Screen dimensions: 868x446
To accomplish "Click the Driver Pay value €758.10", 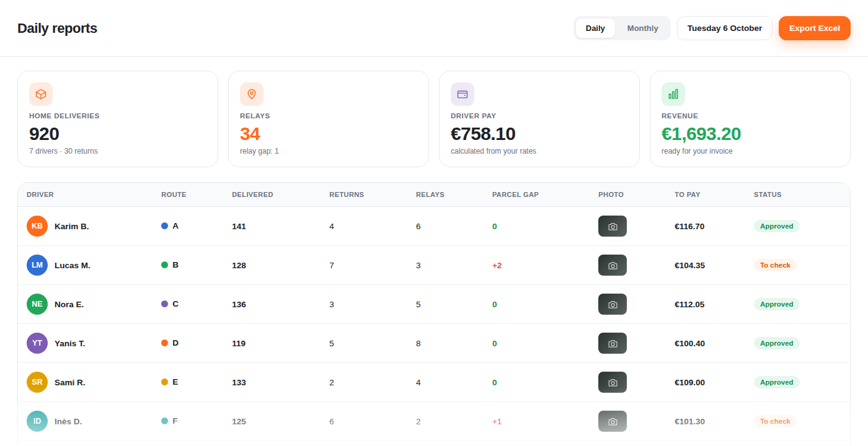I will coord(483,134).
